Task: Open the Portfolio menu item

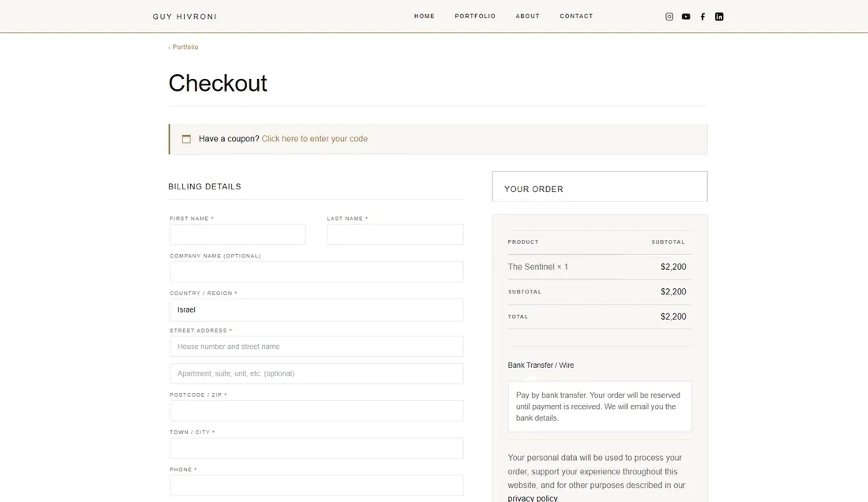Action: [475, 16]
